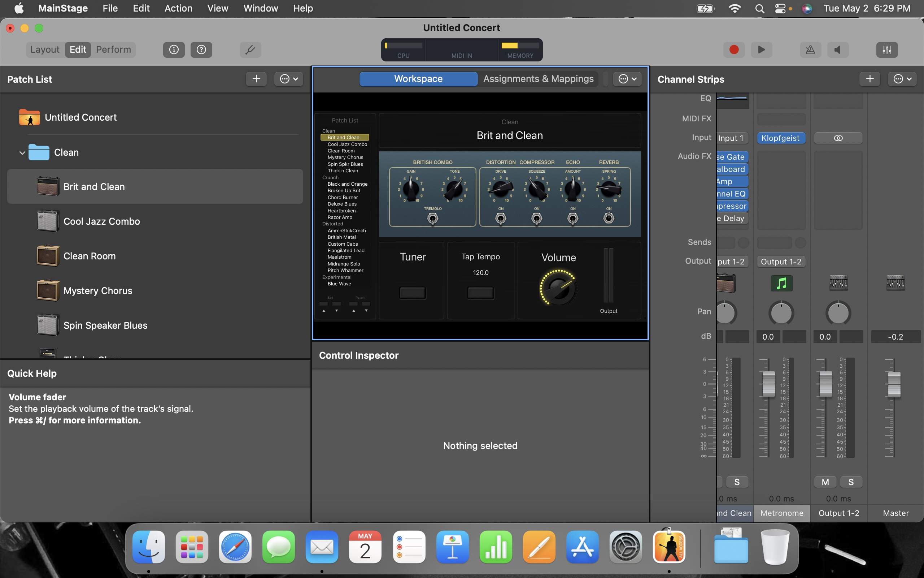The height and width of the screenshot is (578, 924).
Task: Open System Settings from the Dock
Action: tap(626, 547)
